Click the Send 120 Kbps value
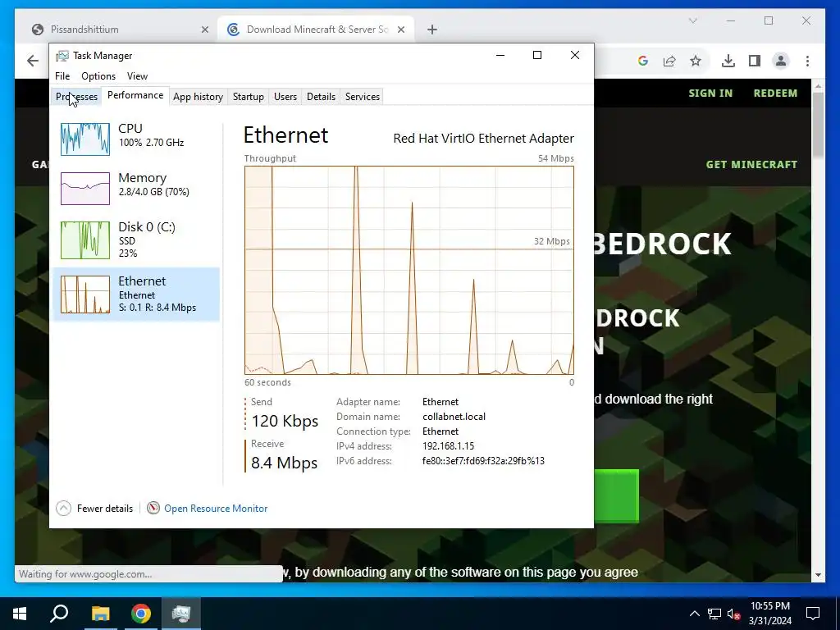Image resolution: width=840 pixels, height=630 pixels. pyautogui.click(x=285, y=421)
